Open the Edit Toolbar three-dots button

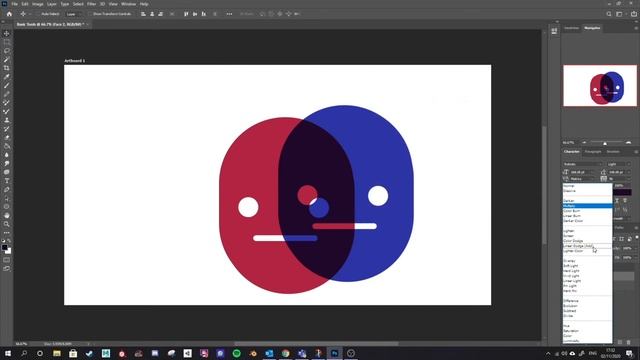7,233
